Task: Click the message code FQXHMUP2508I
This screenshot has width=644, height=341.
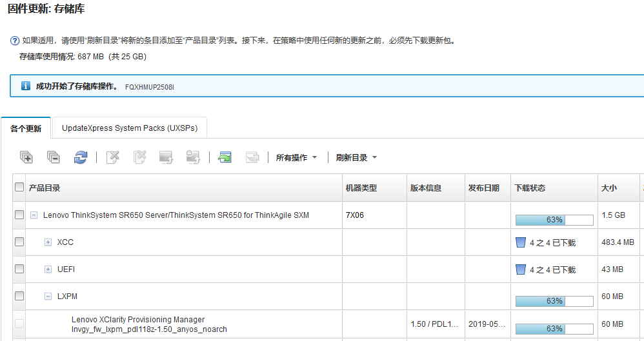Action: pyautogui.click(x=150, y=87)
